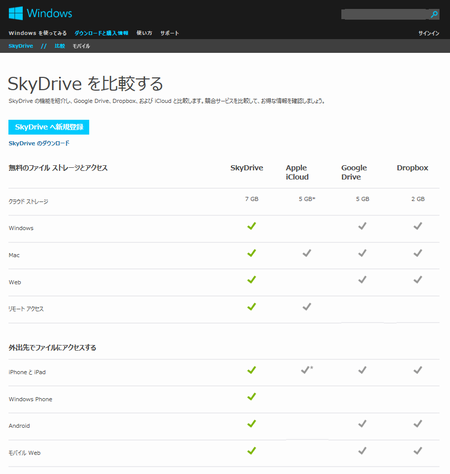Click Dropbox checkmark in Web row
The height and width of the screenshot is (474, 450).
[x=418, y=280]
